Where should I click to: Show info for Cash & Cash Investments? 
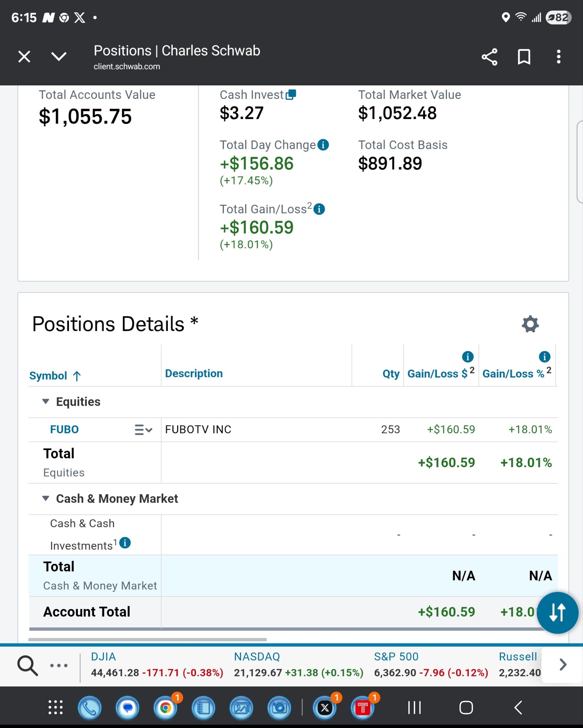[x=125, y=543]
